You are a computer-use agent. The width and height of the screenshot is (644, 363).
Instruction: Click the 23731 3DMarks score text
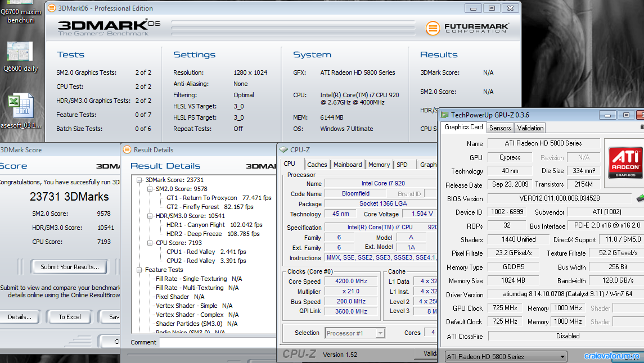(69, 197)
